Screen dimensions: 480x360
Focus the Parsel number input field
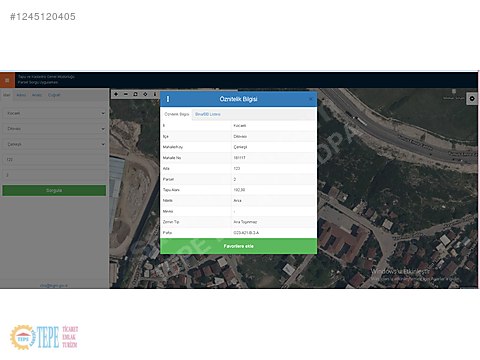click(54, 175)
